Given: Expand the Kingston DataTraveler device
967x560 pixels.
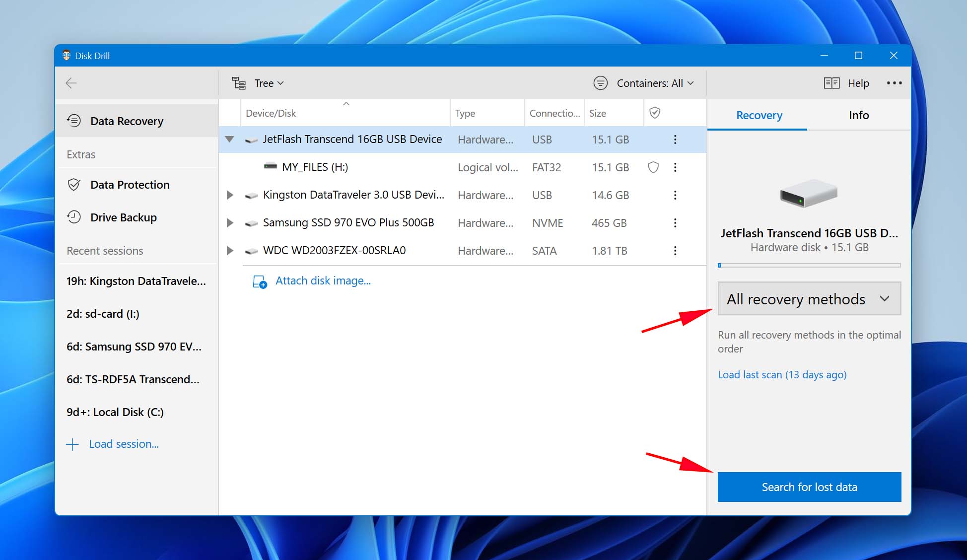Looking at the screenshot, I should pos(230,195).
